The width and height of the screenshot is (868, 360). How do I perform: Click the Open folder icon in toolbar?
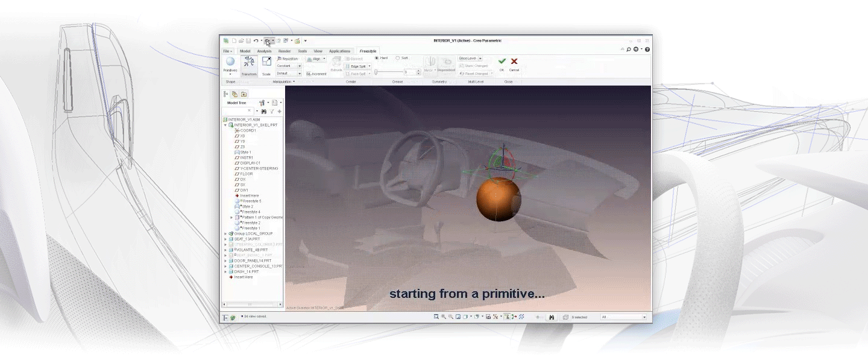tap(241, 41)
